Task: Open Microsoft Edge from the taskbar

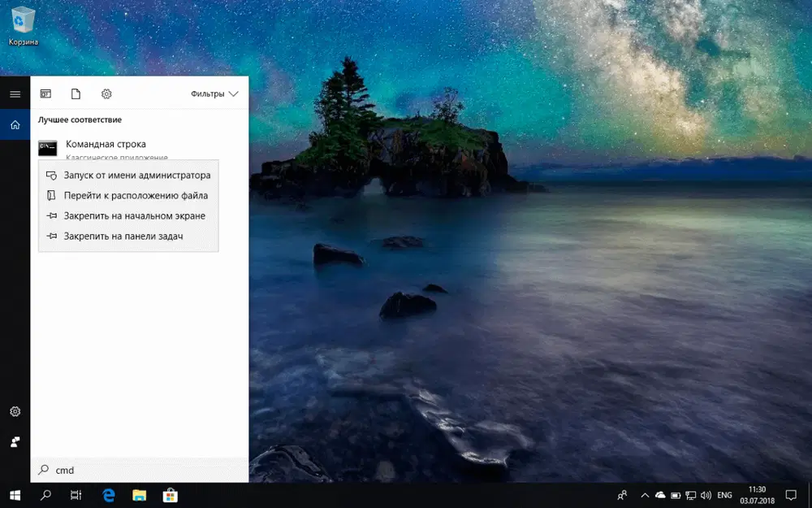Action: [108, 495]
